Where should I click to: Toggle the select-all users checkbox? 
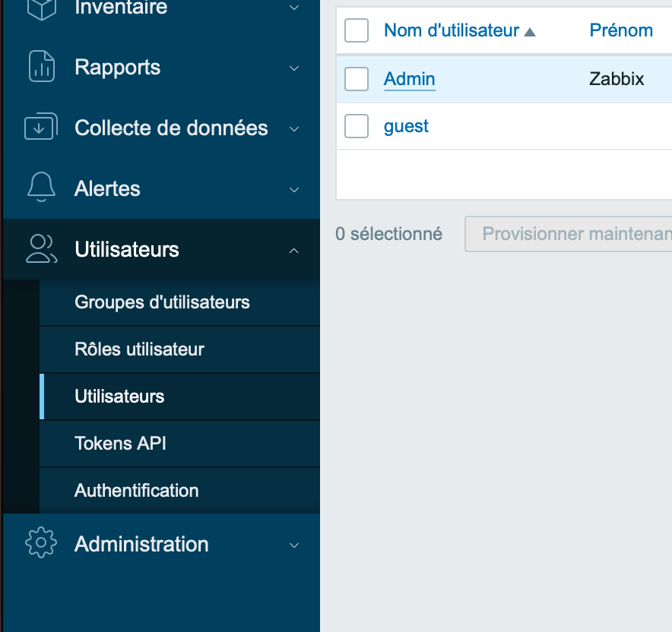(357, 31)
